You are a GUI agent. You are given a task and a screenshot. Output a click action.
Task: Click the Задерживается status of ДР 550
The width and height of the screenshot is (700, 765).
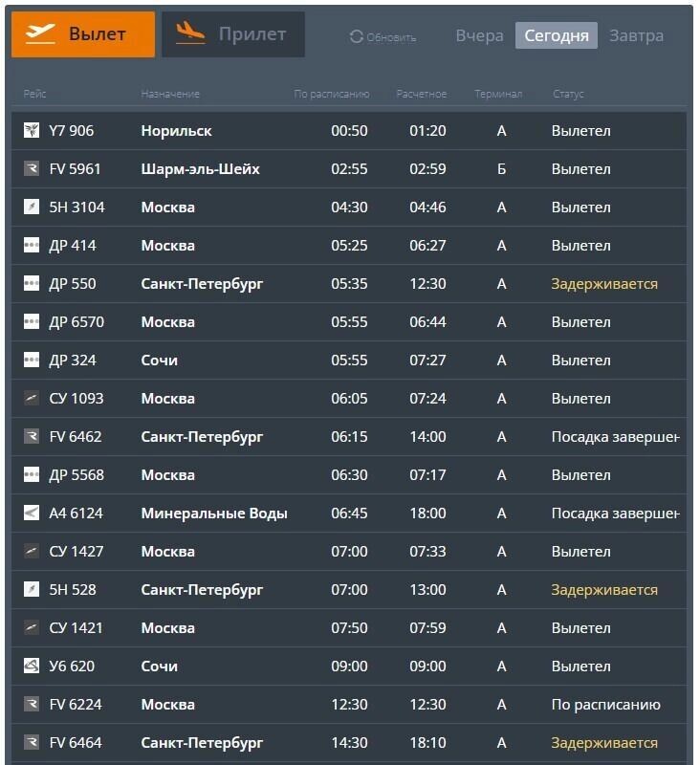(x=604, y=284)
